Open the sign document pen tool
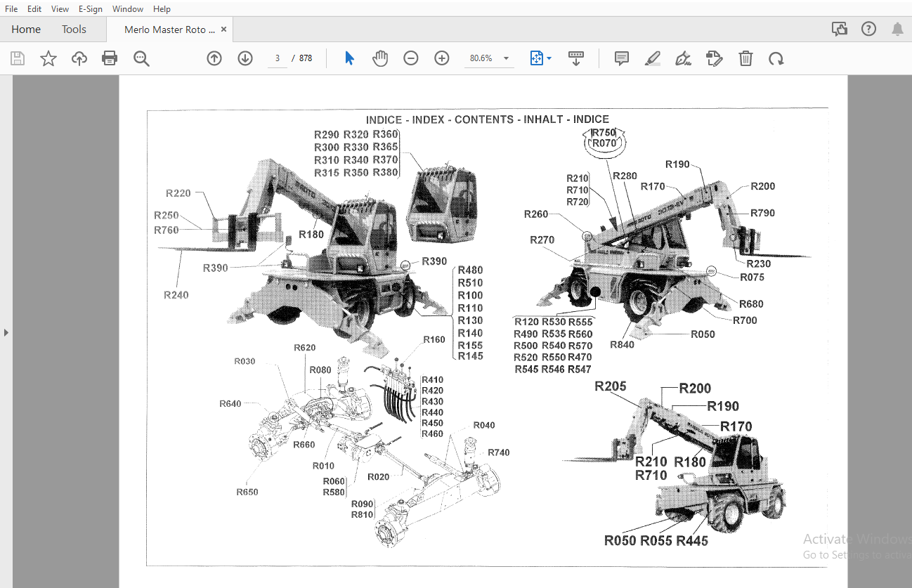Image resolution: width=912 pixels, height=588 pixels. pos(683,58)
